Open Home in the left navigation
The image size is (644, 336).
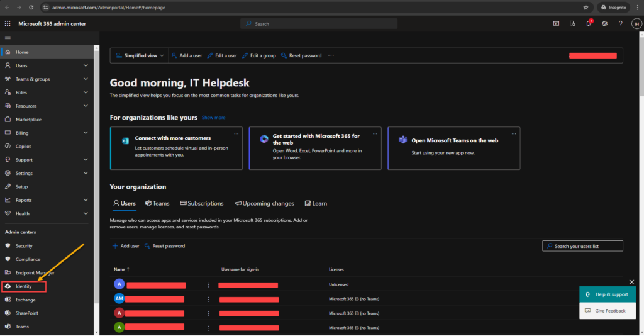coord(47,52)
